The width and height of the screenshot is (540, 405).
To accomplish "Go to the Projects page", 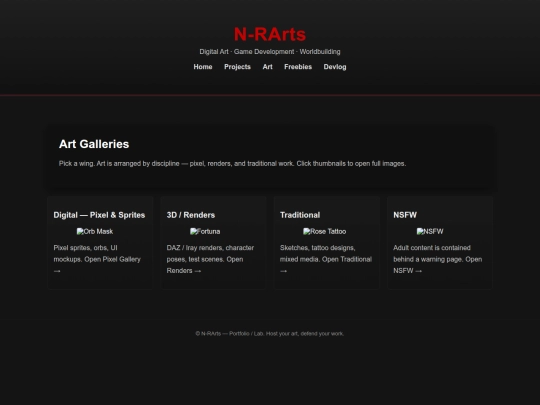I will pyautogui.click(x=237, y=67).
